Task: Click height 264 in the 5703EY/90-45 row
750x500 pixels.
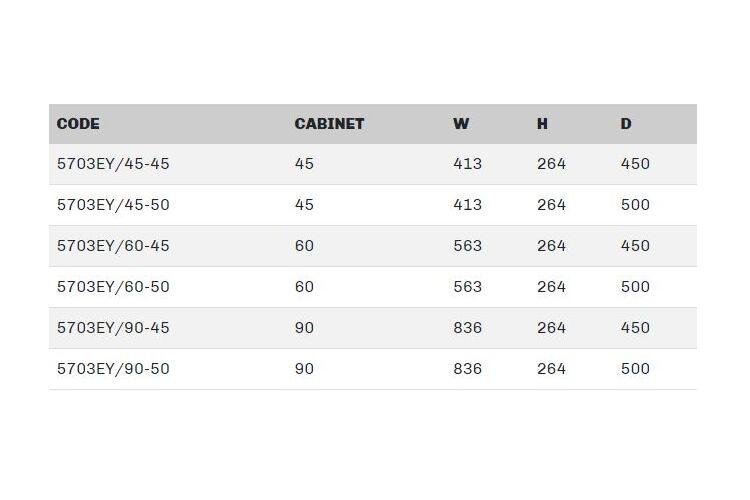Action: 551,328
